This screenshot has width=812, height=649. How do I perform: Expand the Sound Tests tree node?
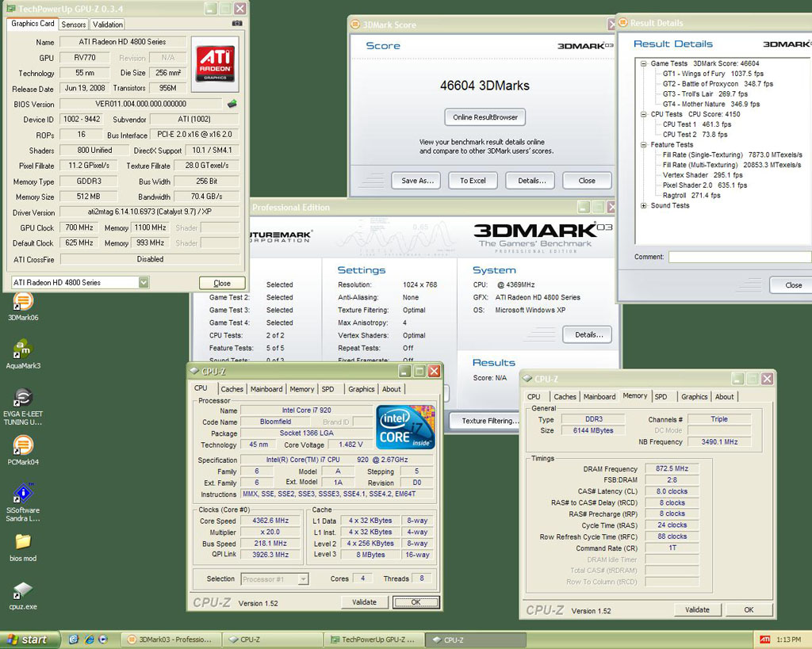(643, 205)
